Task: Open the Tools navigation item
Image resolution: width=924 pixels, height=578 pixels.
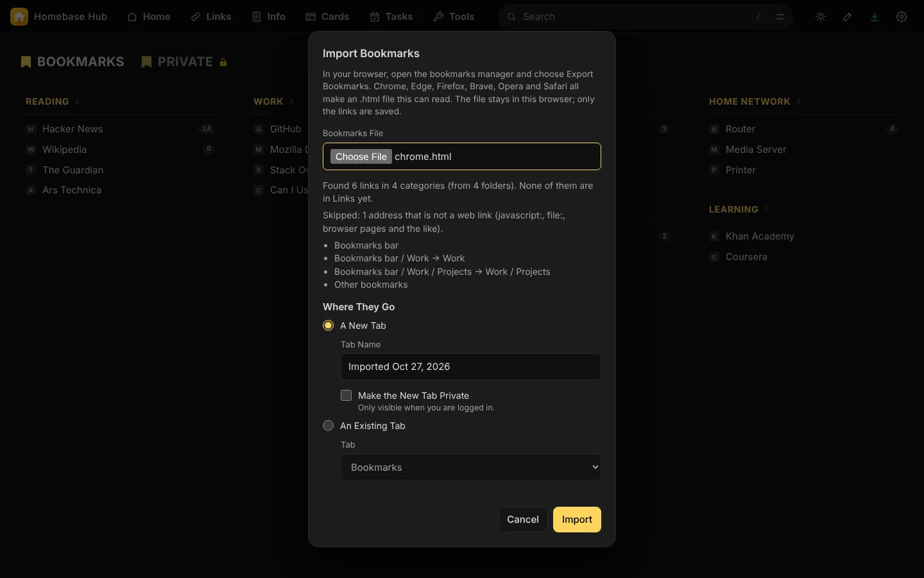Action: coord(454,17)
